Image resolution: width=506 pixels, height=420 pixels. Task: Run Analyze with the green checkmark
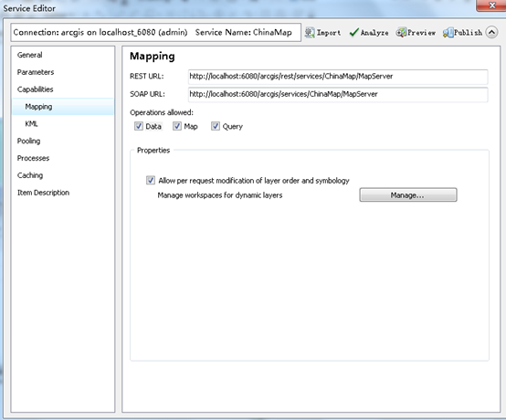click(x=369, y=33)
